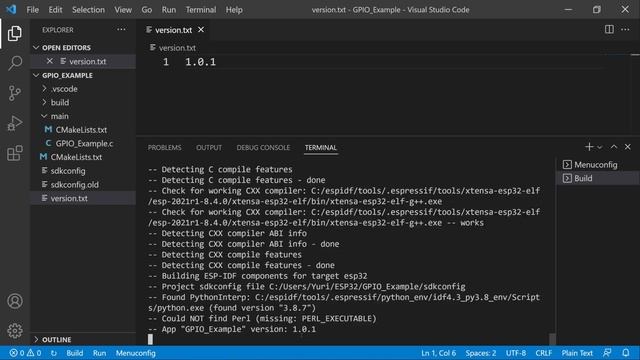Change end of line sequence CRLF
The height and width of the screenshot is (360, 640).
[544, 353]
